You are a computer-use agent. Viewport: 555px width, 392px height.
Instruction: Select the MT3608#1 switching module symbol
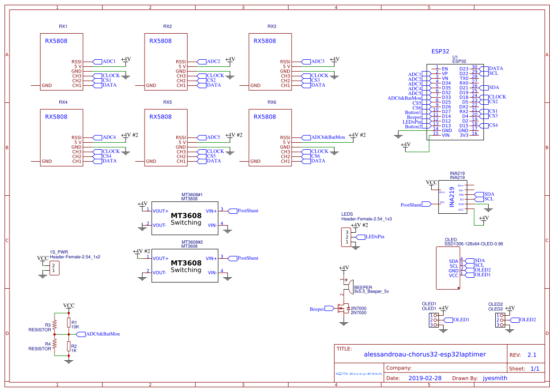(185, 218)
